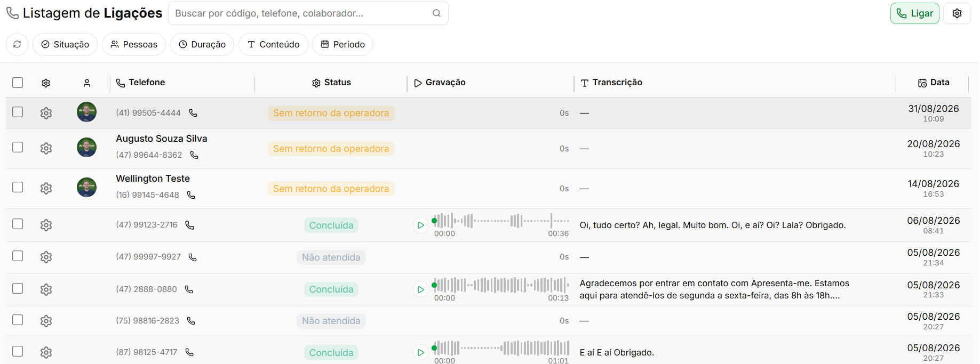Click call icon beside (16) 99145-4648
This screenshot has width=980, height=364.
[191, 195]
